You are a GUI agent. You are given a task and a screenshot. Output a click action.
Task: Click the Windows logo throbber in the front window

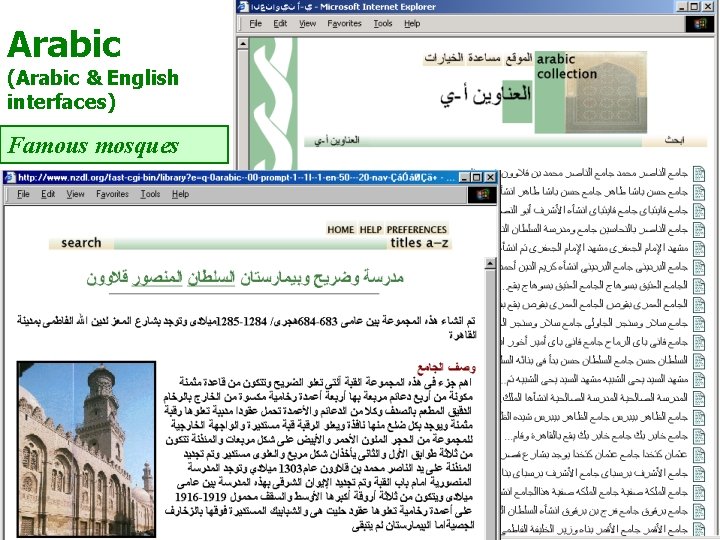(x=482, y=195)
